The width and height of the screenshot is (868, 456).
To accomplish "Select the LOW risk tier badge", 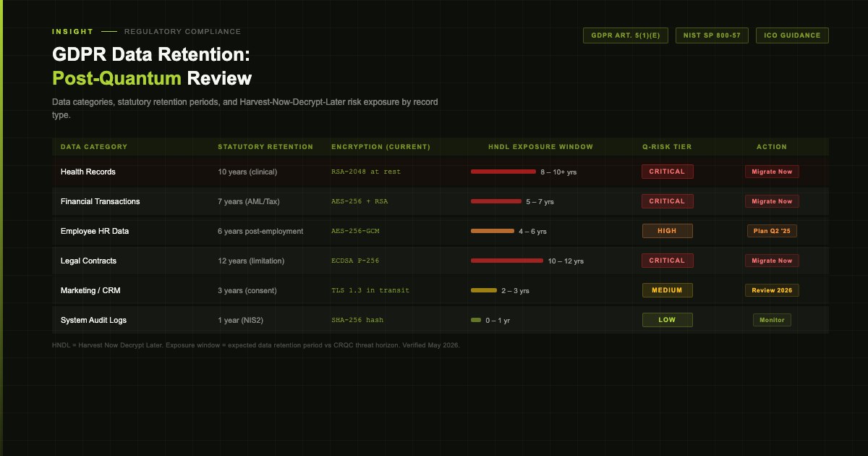I will pyautogui.click(x=667, y=320).
